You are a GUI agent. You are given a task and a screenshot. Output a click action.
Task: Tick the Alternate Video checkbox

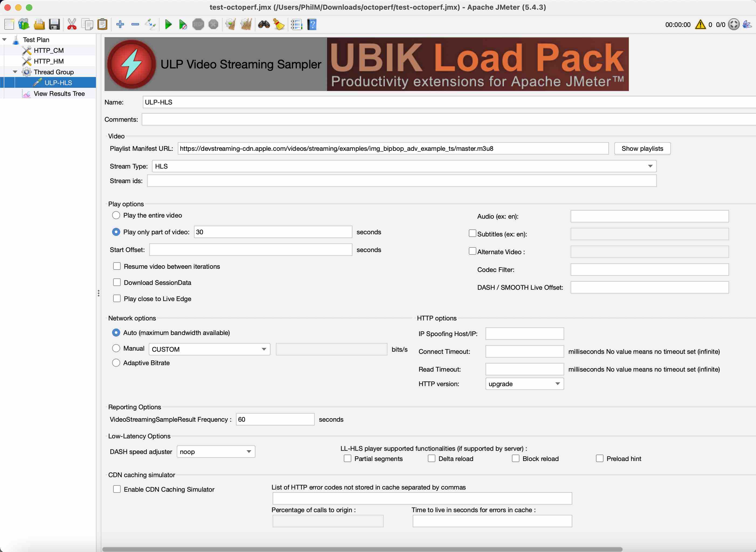[x=472, y=251]
